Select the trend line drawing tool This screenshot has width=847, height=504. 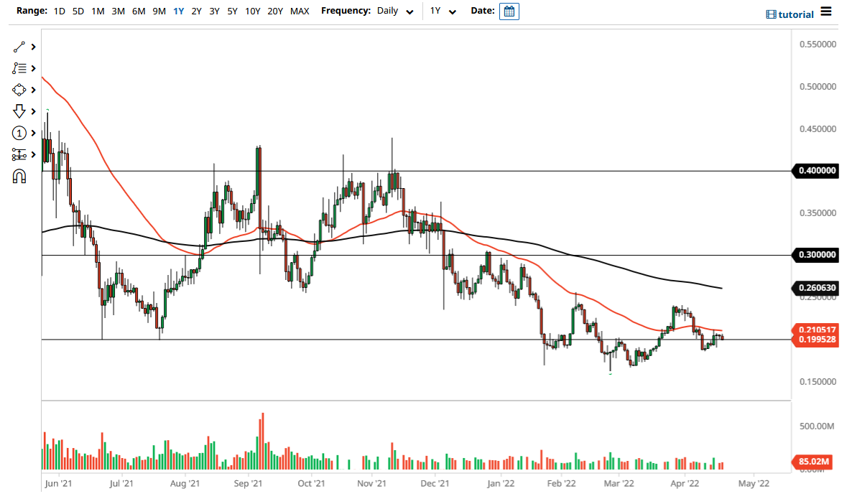coord(19,47)
